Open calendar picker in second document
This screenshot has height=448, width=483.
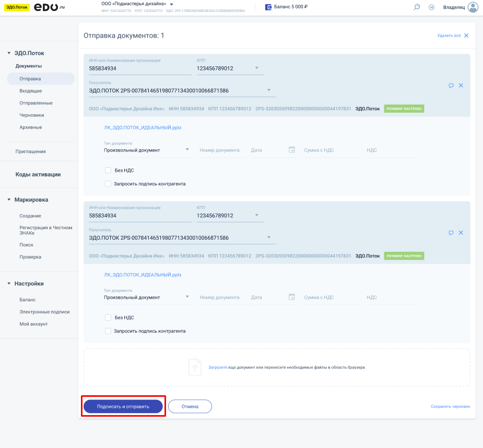[292, 297]
